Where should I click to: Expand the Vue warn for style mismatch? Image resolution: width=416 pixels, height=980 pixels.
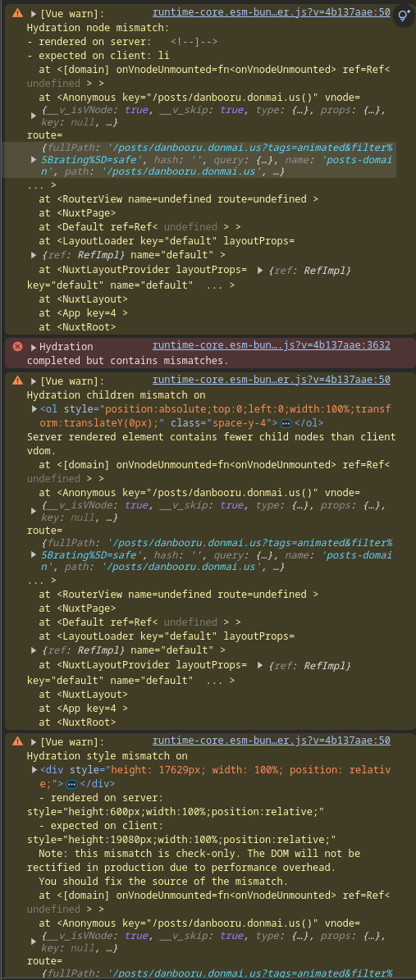pos(34,741)
